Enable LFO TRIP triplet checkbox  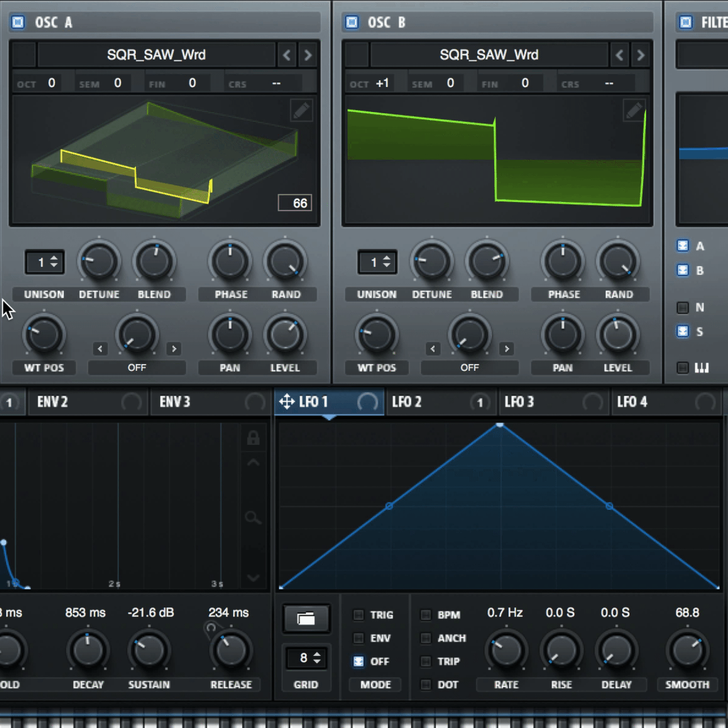click(x=425, y=661)
